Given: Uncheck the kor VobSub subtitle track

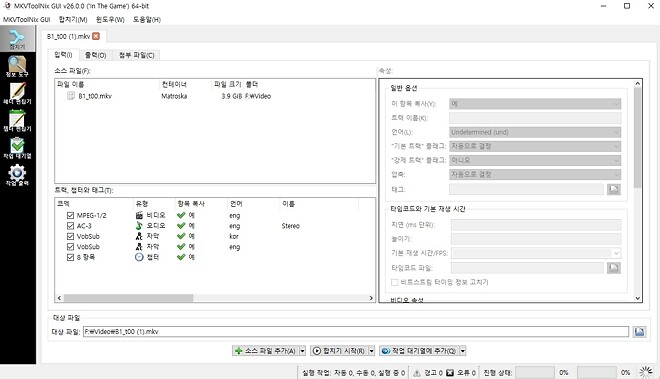Looking at the screenshot, I should pos(70,236).
